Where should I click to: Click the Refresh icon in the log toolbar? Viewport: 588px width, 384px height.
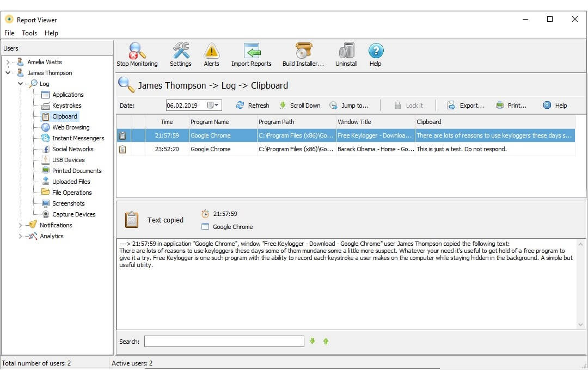[x=240, y=106]
